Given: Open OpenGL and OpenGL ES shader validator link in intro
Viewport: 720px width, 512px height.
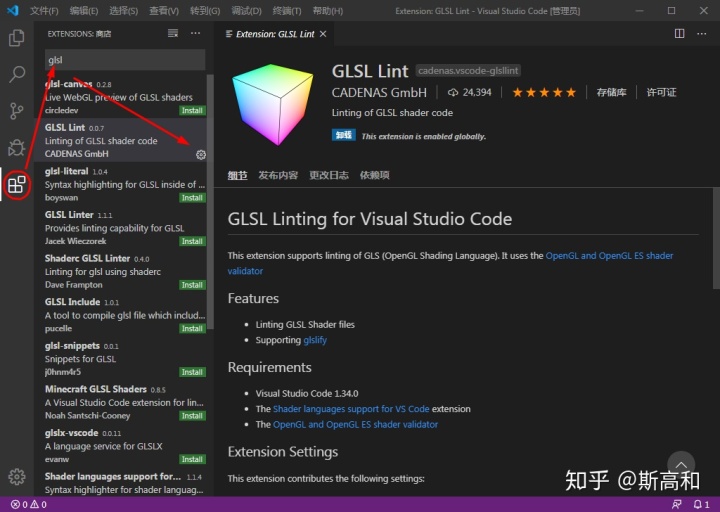Looking at the screenshot, I should click(609, 256).
